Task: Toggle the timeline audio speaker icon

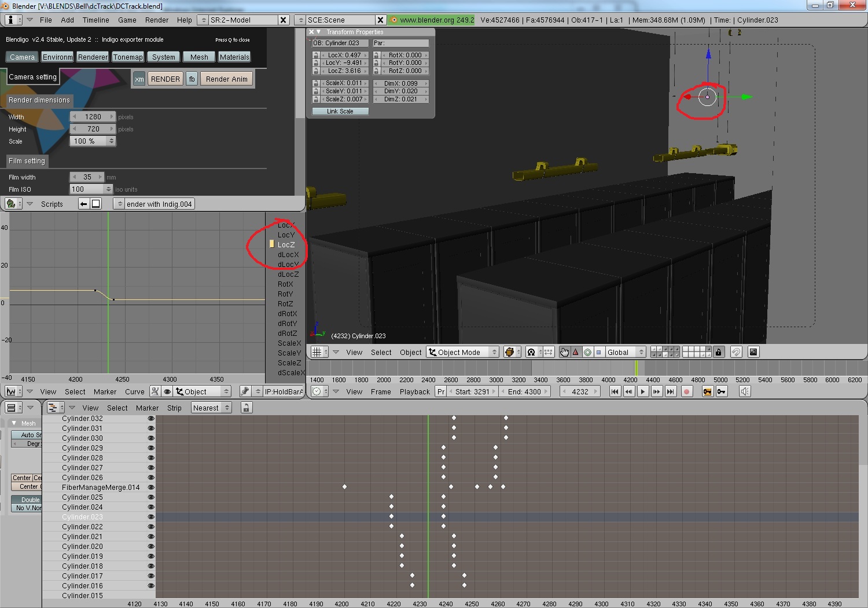Action: click(x=745, y=392)
